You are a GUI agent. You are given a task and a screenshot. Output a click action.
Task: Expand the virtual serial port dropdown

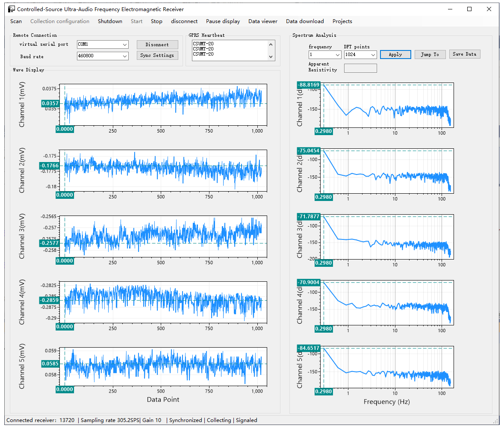point(124,44)
